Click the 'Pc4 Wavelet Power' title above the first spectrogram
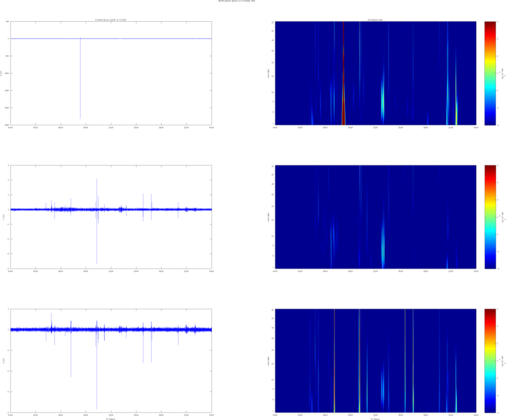The width and height of the screenshot is (506, 420). click(x=375, y=20)
